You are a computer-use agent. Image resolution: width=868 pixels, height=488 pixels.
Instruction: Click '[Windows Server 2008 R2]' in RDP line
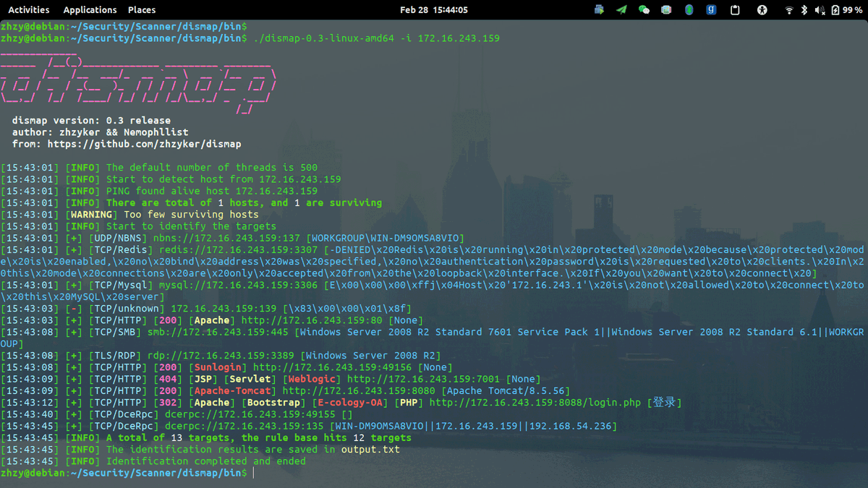[x=370, y=356]
